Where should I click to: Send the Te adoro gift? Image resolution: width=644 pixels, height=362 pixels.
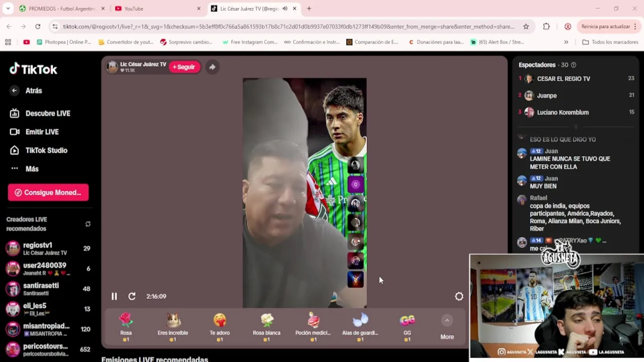tap(219, 327)
